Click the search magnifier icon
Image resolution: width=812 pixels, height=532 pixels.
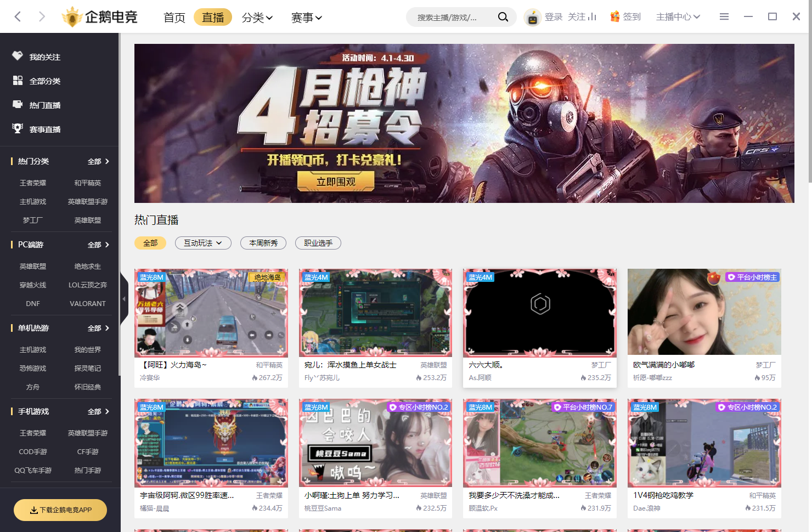point(503,17)
